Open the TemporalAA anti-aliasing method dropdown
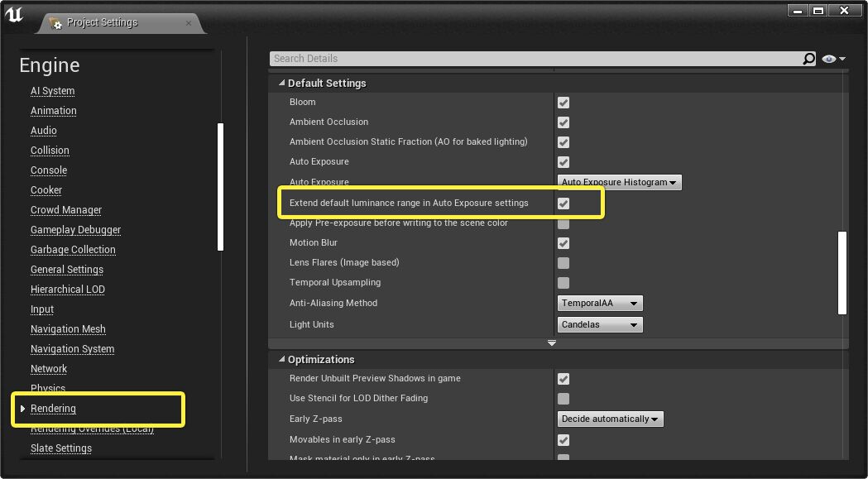Image resolution: width=868 pixels, height=479 pixels. [x=599, y=303]
